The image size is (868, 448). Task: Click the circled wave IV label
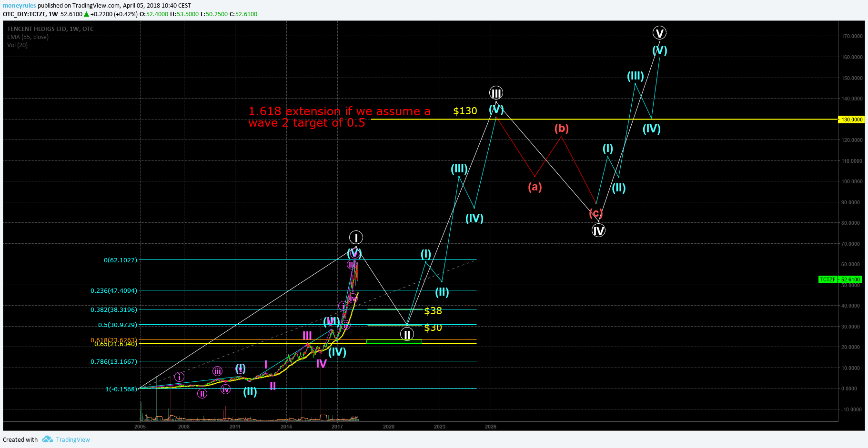pyautogui.click(x=598, y=231)
